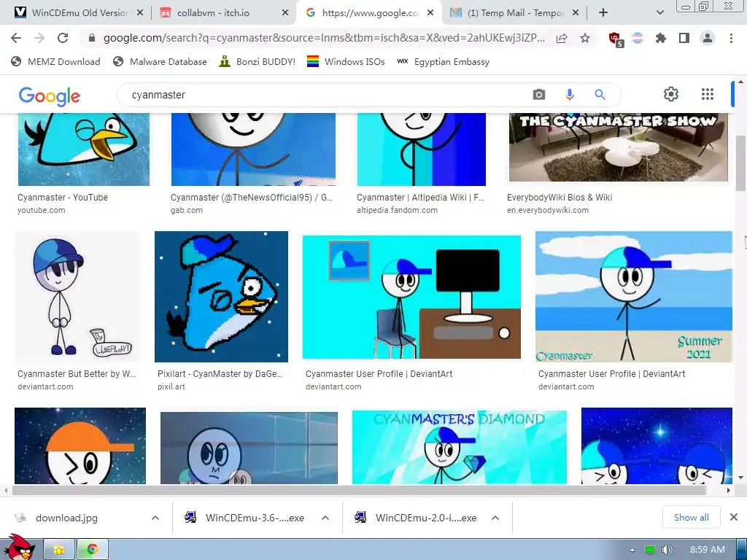Open a new browser tab
Image resolution: width=747 pixels, height=560 pixels.
603,12
